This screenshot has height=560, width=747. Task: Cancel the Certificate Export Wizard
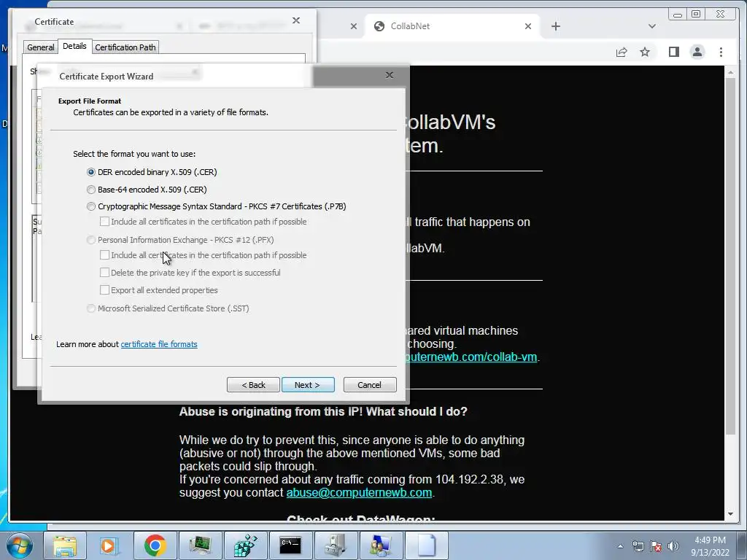(370, 385)
